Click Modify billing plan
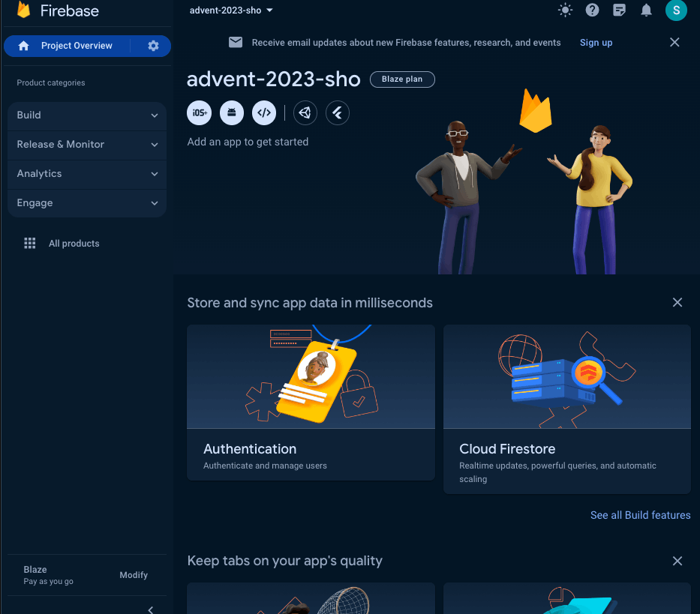The height and width of the screenshot is (614, 700). tap(134, 575)
